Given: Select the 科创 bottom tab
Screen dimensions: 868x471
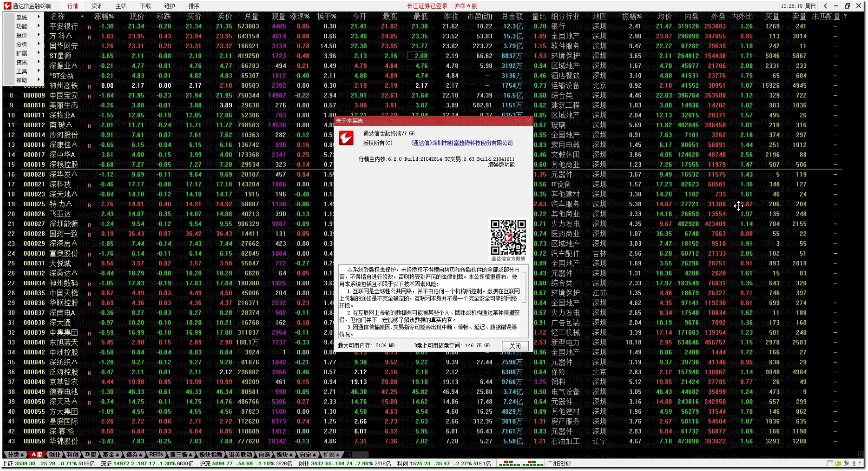Looking at the screenshot, I should coord(73,455).
